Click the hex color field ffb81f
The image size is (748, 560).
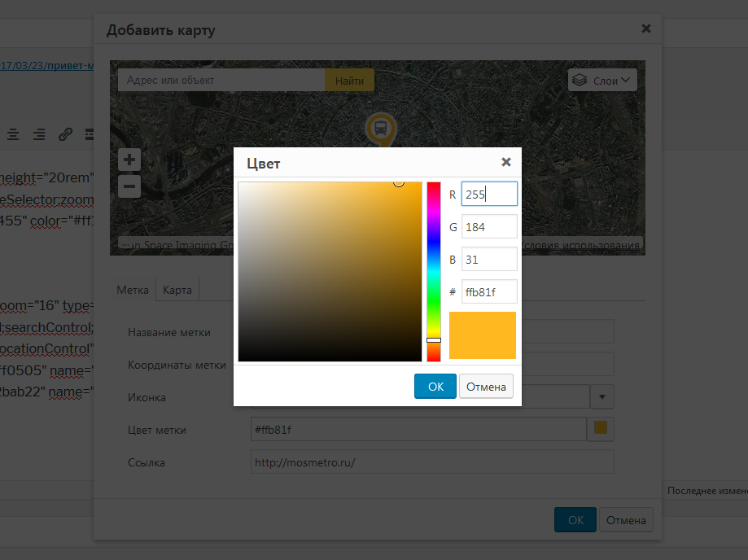489,291
